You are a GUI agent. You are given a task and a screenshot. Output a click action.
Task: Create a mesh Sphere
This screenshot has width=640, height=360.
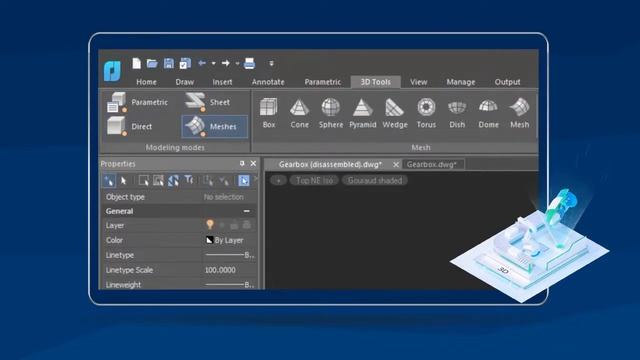331,113
